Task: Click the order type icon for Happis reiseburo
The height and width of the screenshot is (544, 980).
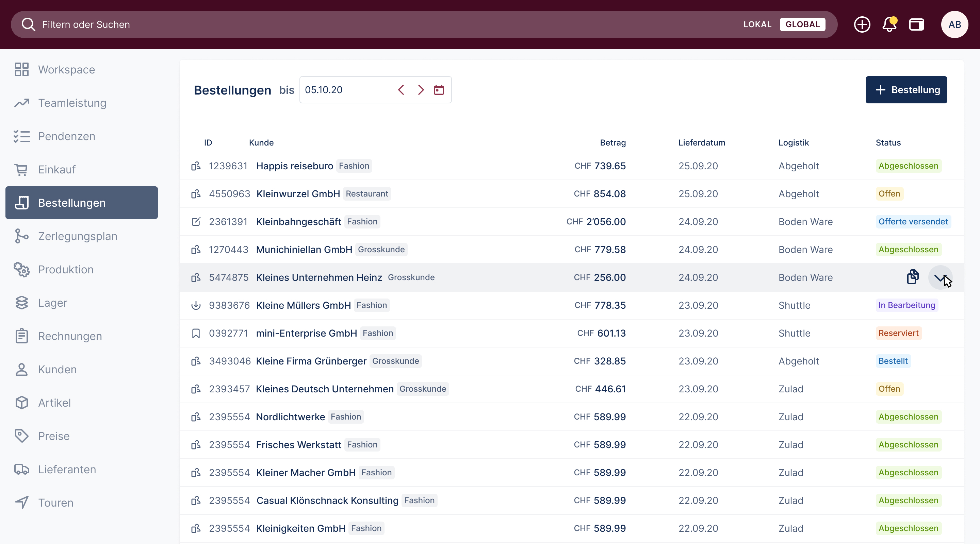Action: click(x=196, y=166)
